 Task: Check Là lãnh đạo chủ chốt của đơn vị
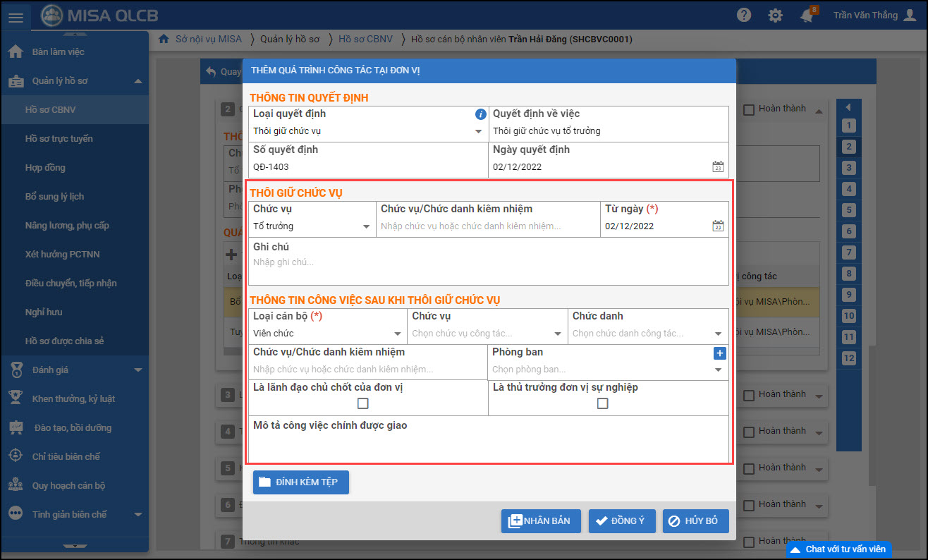[363, 403]
